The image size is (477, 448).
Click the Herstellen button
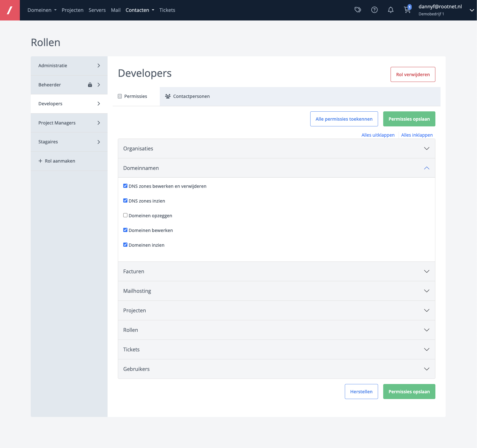pyautogui.click(x=361, y=392)
